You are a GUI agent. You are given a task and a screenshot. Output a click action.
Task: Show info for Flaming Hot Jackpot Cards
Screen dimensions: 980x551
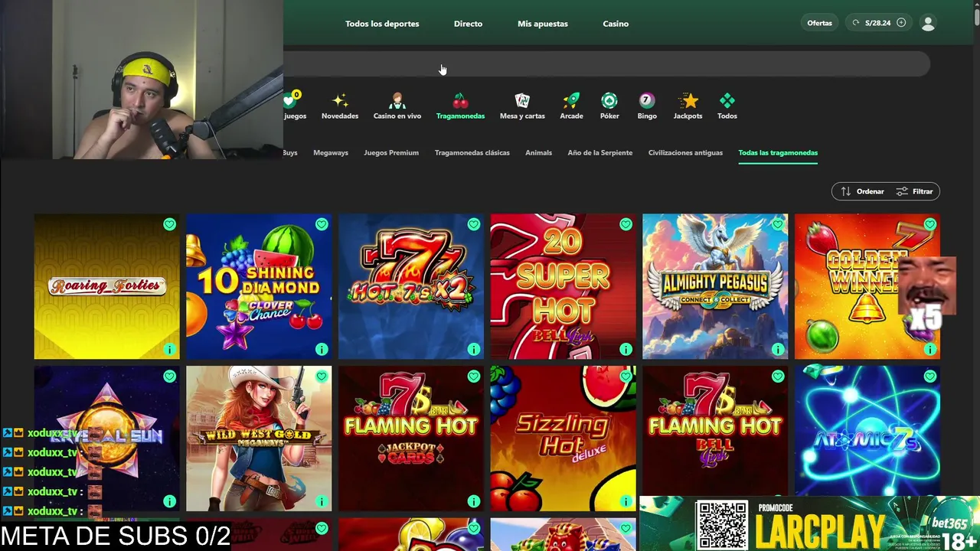pyautogui.click(x=474, y=501)
